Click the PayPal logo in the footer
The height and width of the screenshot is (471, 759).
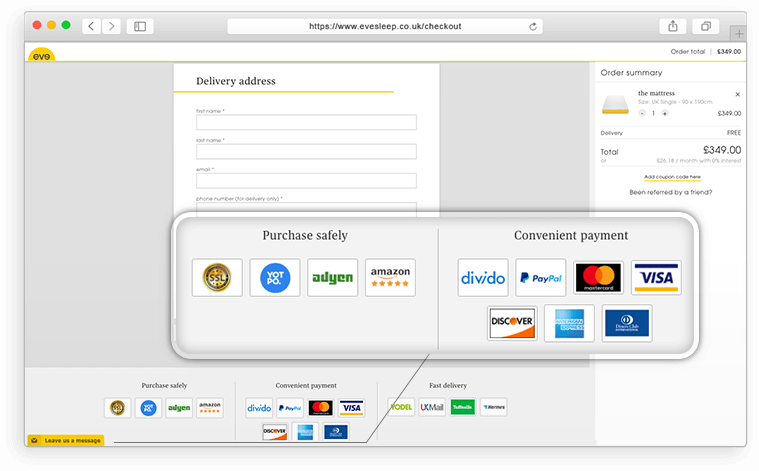290,408
